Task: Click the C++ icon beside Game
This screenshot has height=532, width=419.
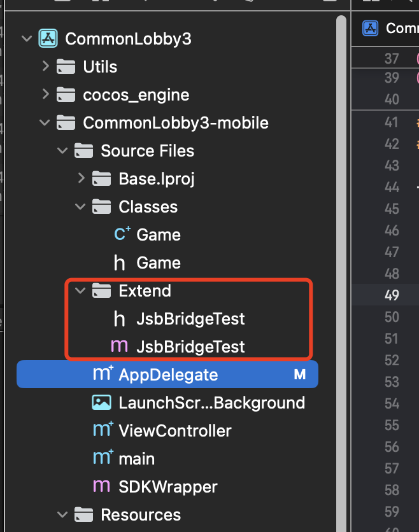Action: pos(122,235)
